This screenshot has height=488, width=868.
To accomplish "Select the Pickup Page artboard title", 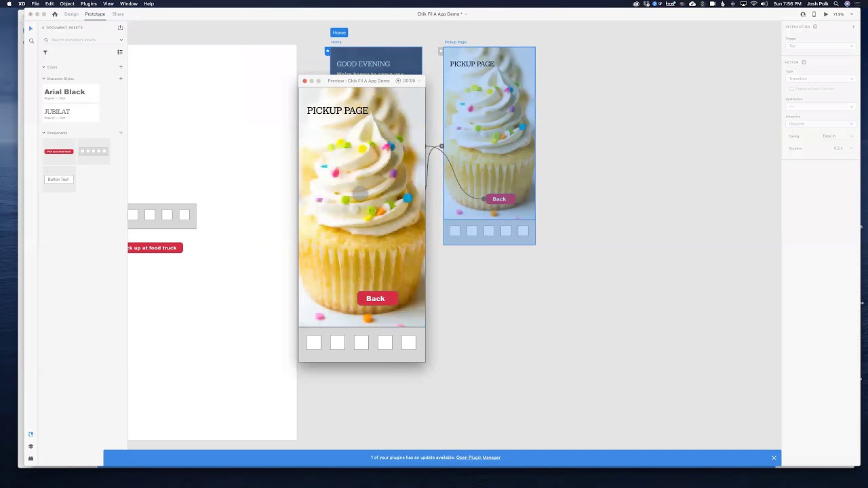I will (455, 42).
